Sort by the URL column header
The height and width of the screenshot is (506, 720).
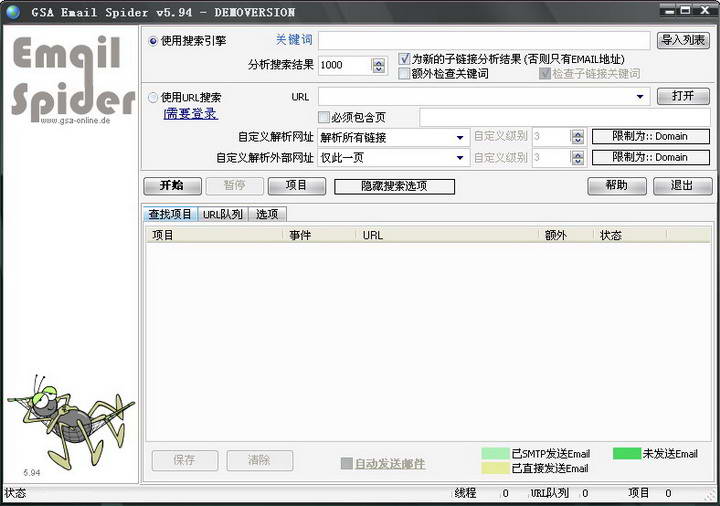(x=447, y=235)
